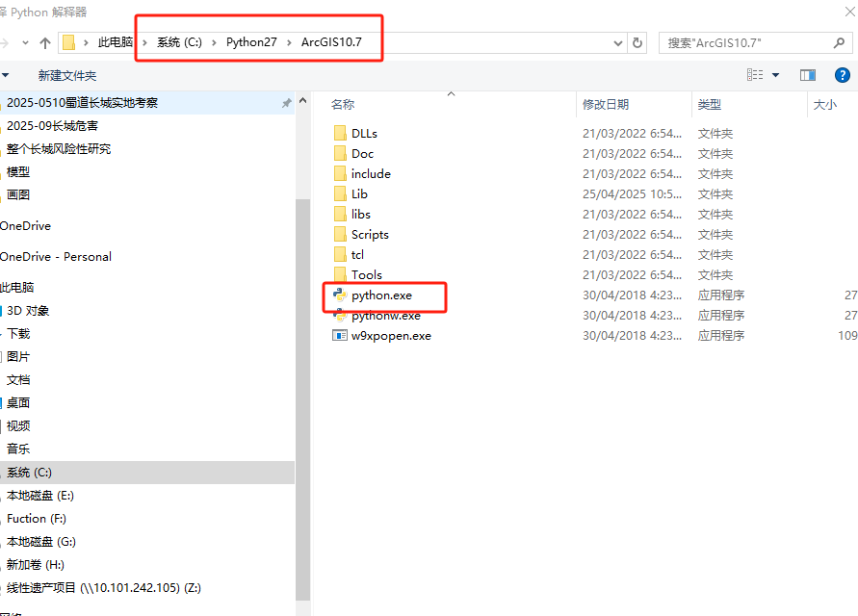Click the Up one level arrow
This screenshot has width=858, height=616.
pos(45,42)
